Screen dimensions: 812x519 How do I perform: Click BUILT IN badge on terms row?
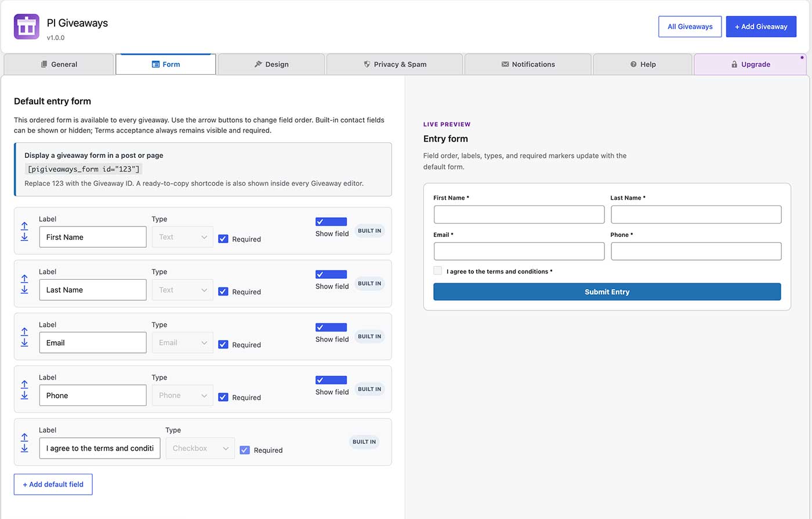click(364, 442)
